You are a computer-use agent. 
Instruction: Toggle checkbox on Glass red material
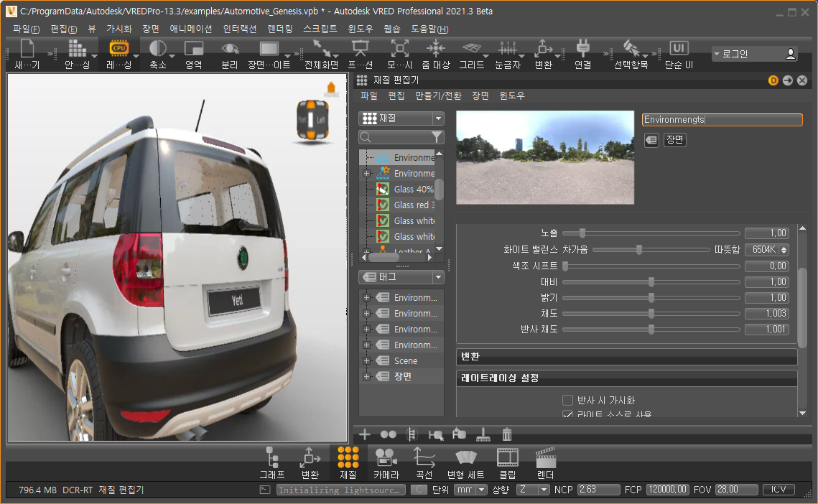(x=383, y=205)
